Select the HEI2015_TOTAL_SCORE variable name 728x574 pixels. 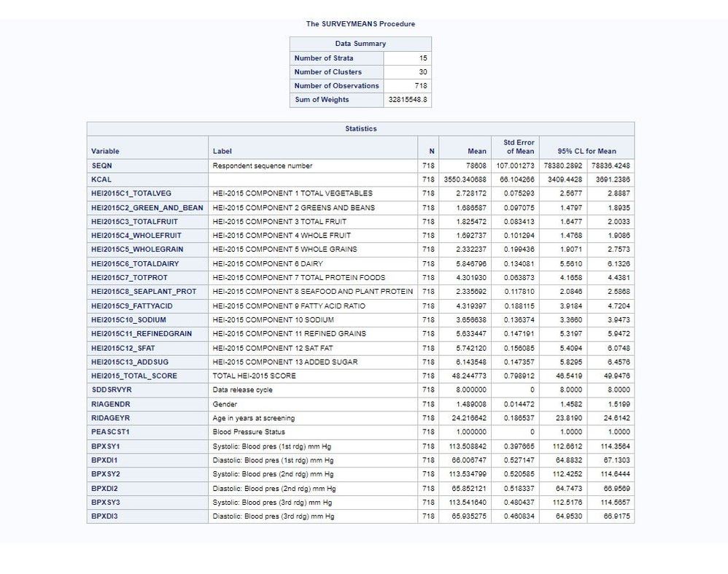click(x=134, y=376)
